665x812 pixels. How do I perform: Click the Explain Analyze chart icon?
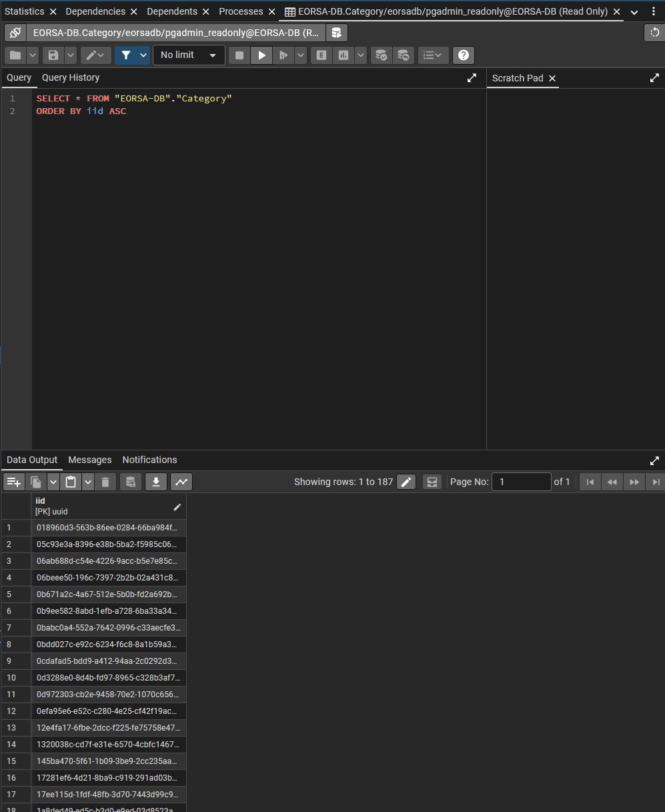(343, 55)
